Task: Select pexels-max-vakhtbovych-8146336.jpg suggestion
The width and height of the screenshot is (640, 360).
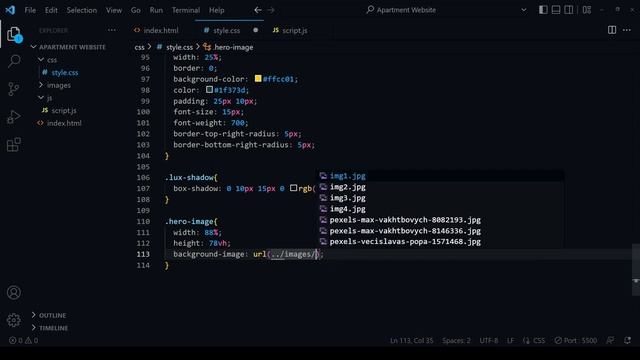Action: (x=441, y=231)
